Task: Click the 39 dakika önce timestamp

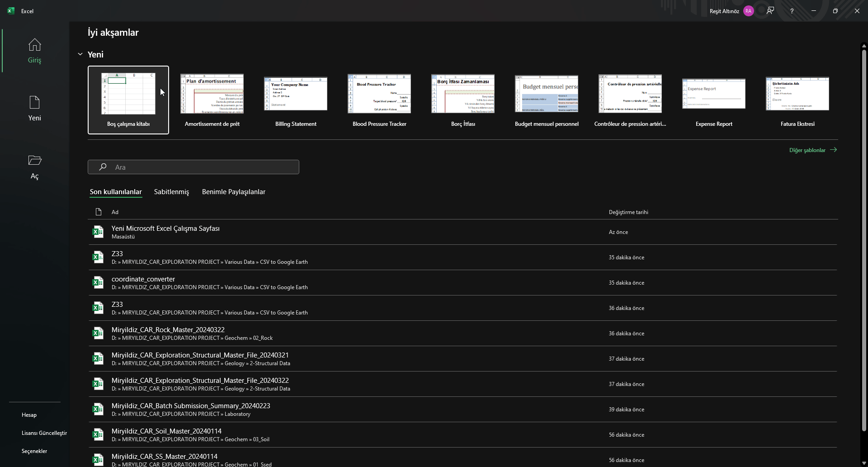Action: [x=626, y=410]
